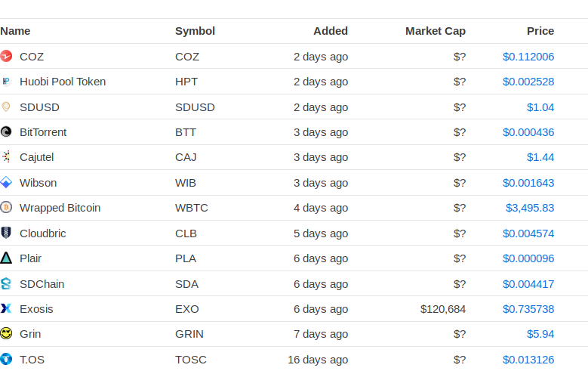588x371 pixels.
Task: Sort by the Symbol column header
Action: pyautogui.click(x=195, y=31)
